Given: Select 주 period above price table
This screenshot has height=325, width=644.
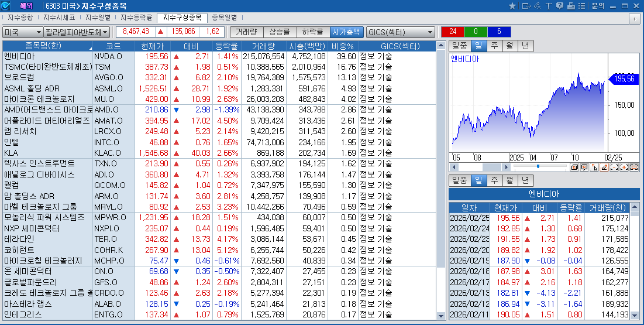Looking at the screenshot, I should click(494, 180).
